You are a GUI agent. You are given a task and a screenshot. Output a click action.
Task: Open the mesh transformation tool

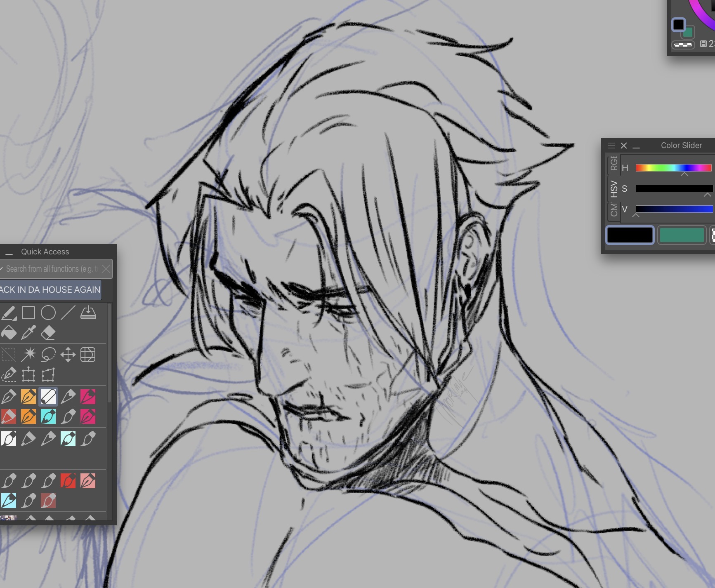point(88,355)
